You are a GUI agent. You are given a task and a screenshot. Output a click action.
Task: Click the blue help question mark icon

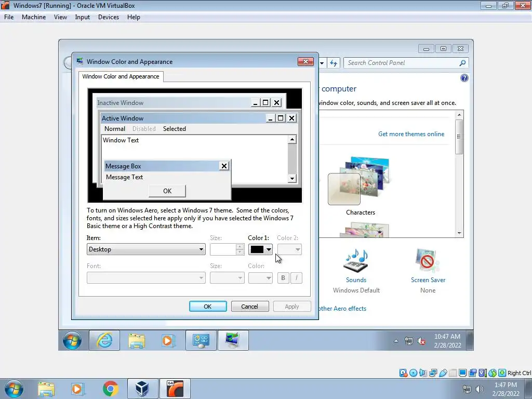tap(464, 78)
